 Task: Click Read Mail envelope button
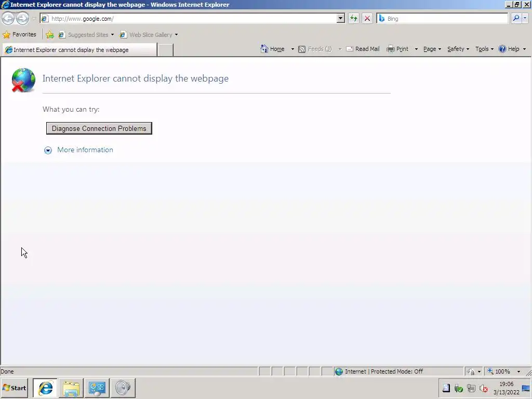pyautogui.click(x=363, y=49)
